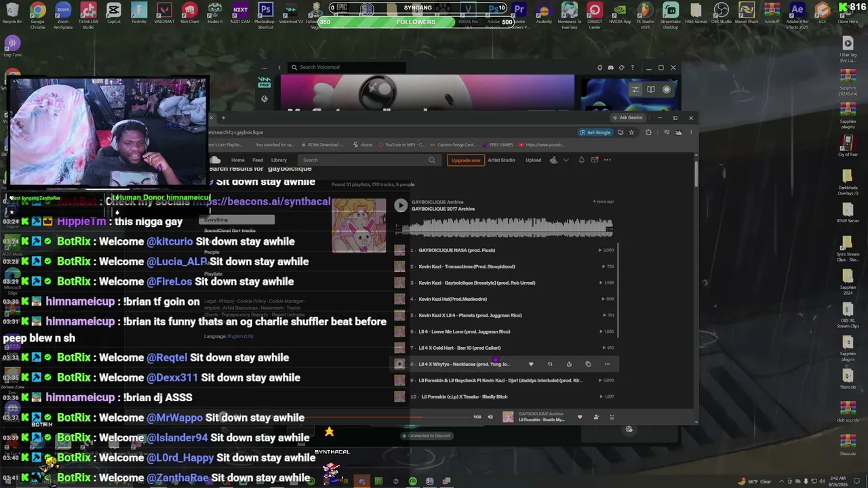
Task: Mute the SoundCloud player volume
Action: (x=490, y=417)
